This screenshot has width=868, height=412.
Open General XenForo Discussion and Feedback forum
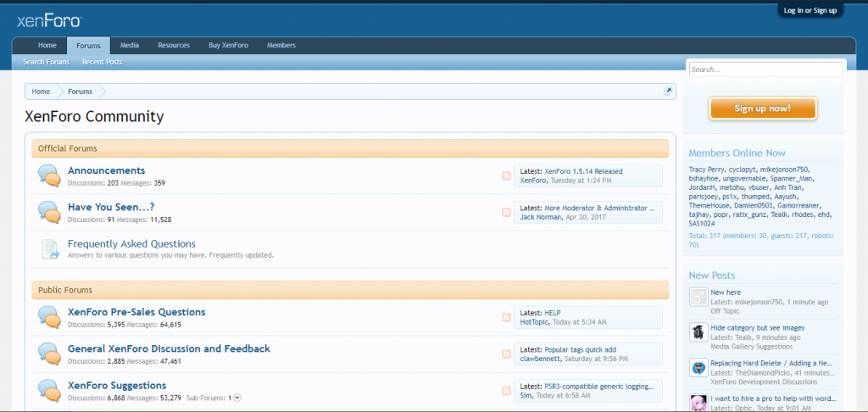[x=169, y=349]
